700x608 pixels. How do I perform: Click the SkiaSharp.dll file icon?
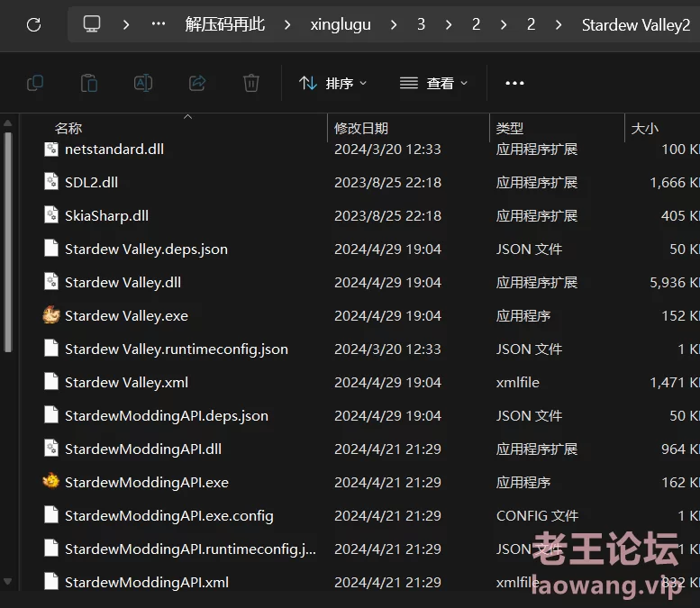coord(51,215)
